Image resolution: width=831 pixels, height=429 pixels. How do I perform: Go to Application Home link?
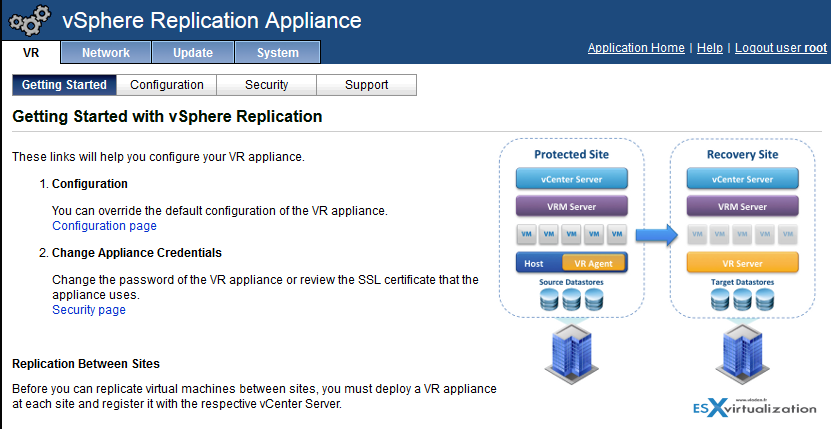[636, 48]
